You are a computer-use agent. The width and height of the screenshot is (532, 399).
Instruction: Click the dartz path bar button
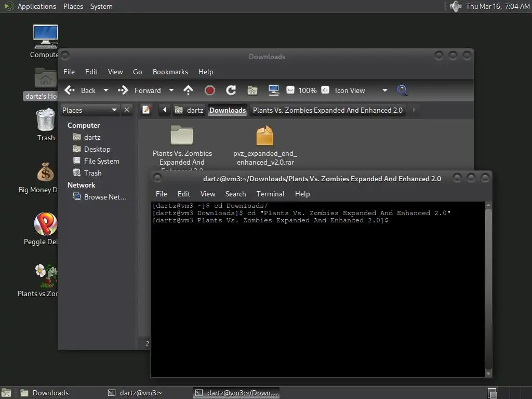point(189,110)
